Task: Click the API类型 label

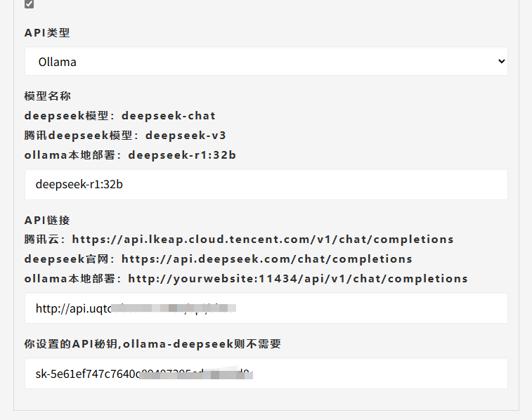Action: [47, 33]
